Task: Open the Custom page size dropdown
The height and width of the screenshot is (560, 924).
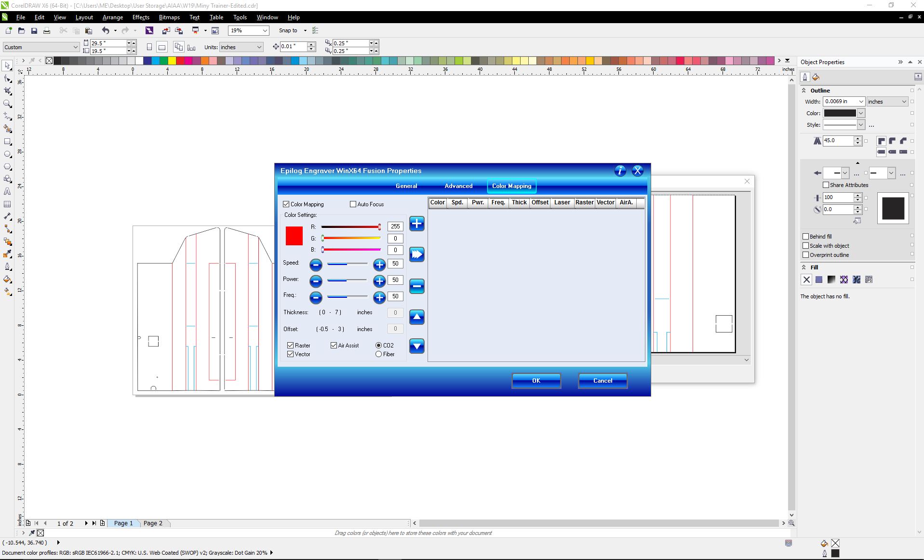Action: pyautogui.click(x=75, y=47)
